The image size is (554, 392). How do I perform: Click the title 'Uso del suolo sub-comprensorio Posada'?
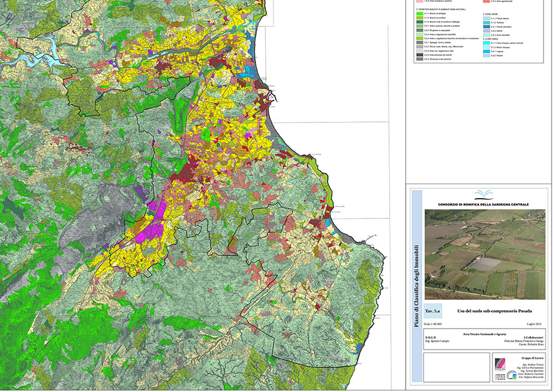494,311
